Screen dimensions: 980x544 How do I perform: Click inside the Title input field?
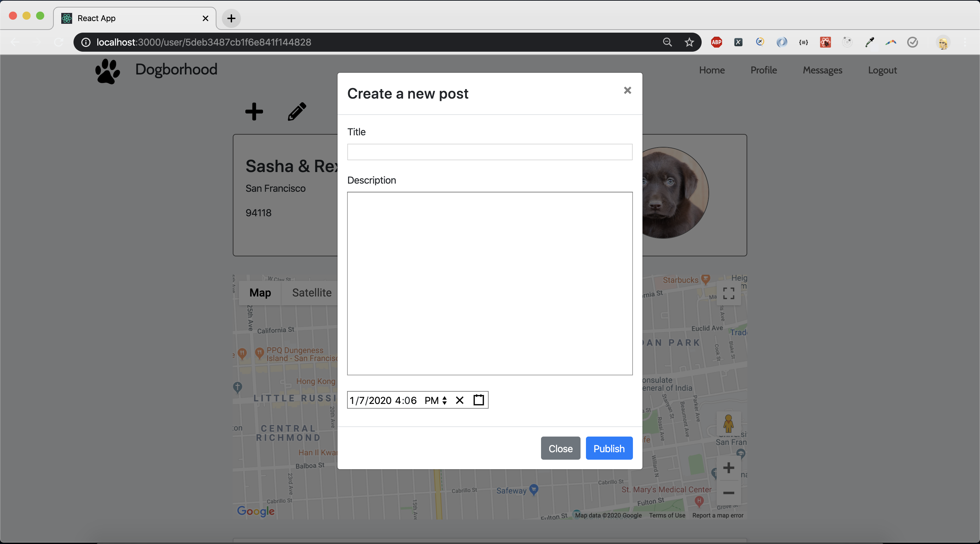[x=489, y=152]
